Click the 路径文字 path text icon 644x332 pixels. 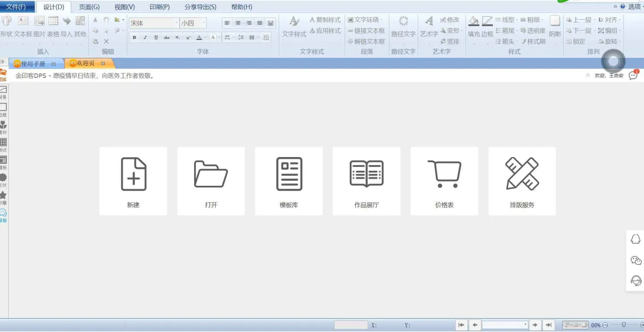click(403, 21)
